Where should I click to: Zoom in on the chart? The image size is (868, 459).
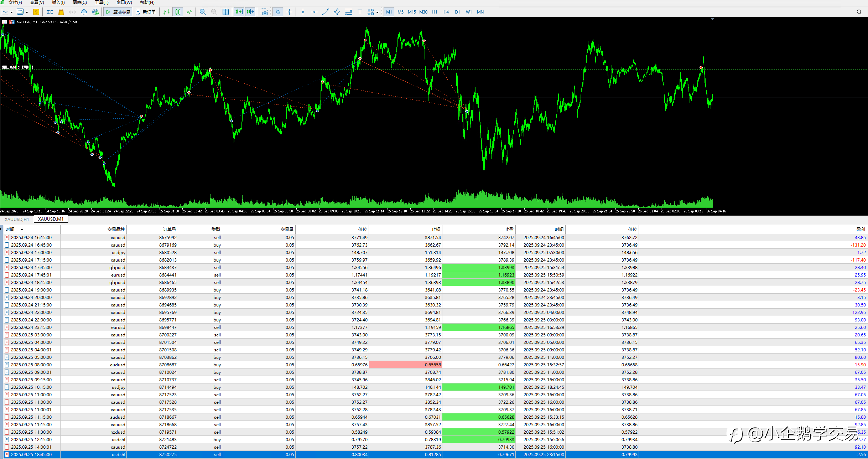point(203,12)
